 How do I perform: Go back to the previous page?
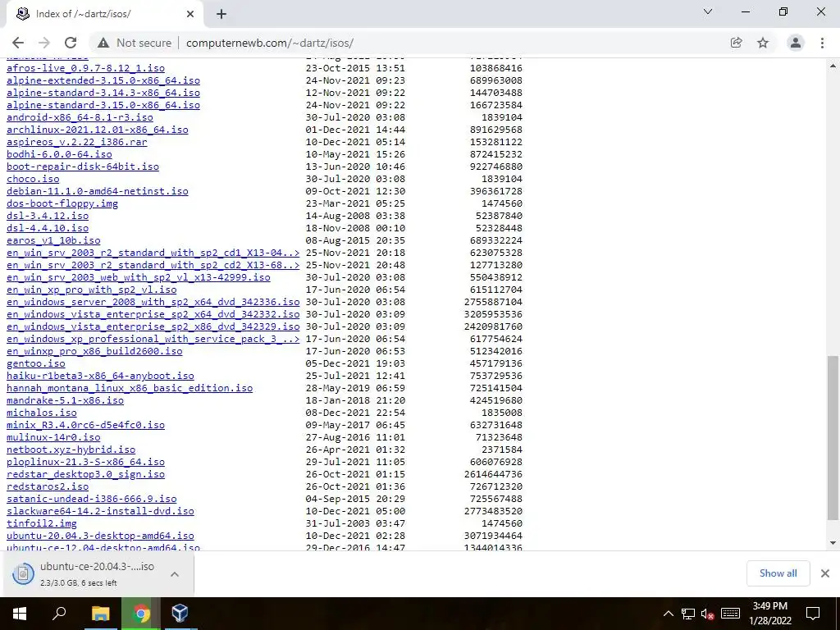[x=18, y=43]
